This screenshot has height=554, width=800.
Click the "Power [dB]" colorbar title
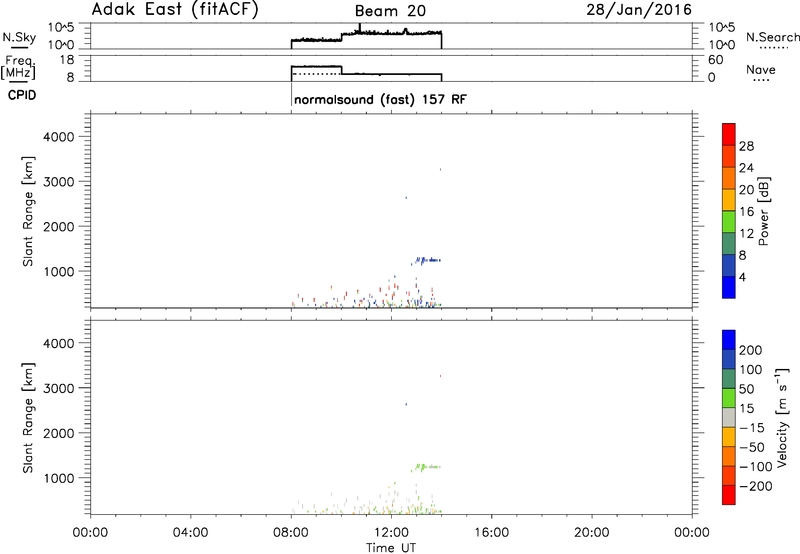click(764, 211)
